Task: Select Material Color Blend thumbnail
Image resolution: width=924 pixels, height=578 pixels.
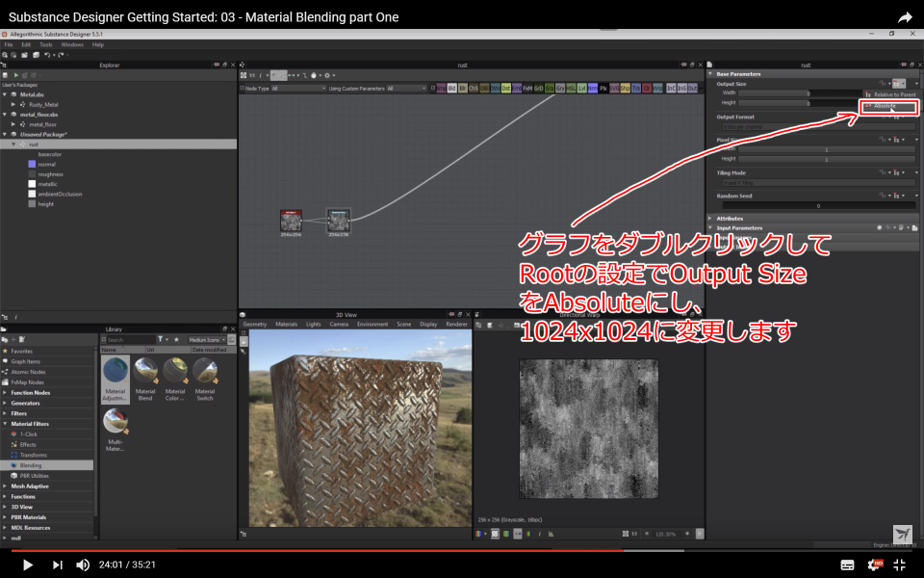Action: click(x=175, y=371)
